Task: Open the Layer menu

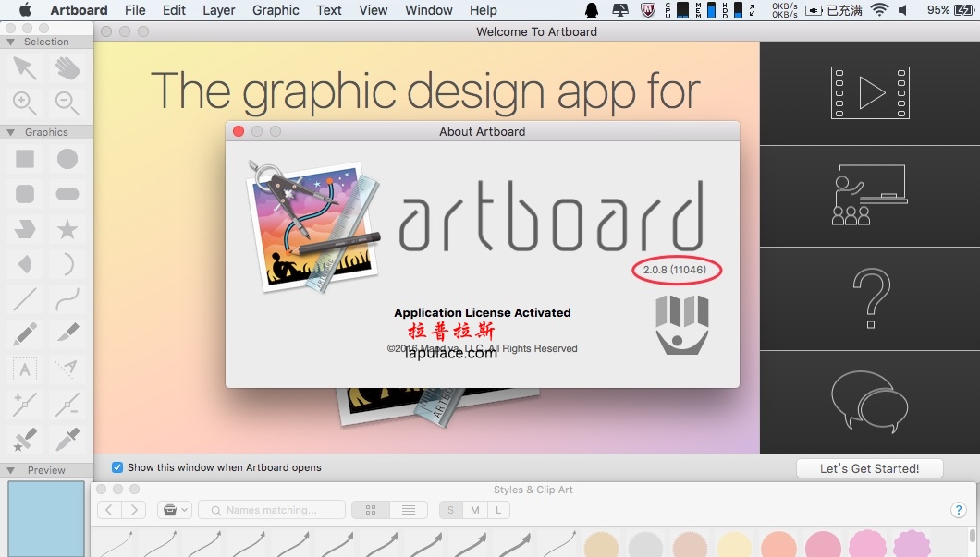Action: pyautogui.click(x=219, y=10)
